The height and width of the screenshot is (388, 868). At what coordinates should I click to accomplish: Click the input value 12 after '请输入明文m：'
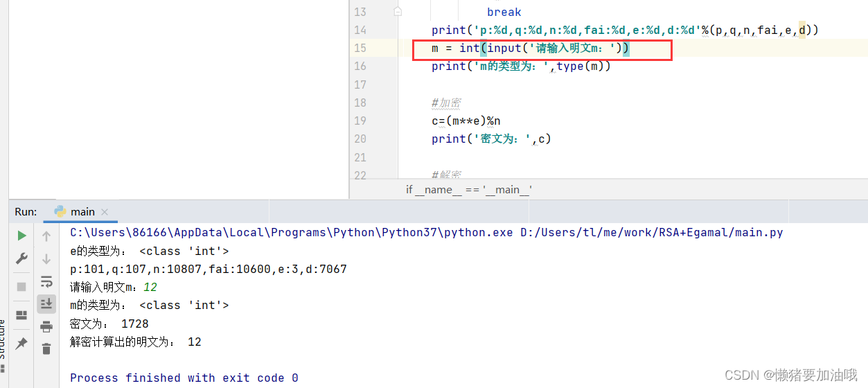pos(150,287)
